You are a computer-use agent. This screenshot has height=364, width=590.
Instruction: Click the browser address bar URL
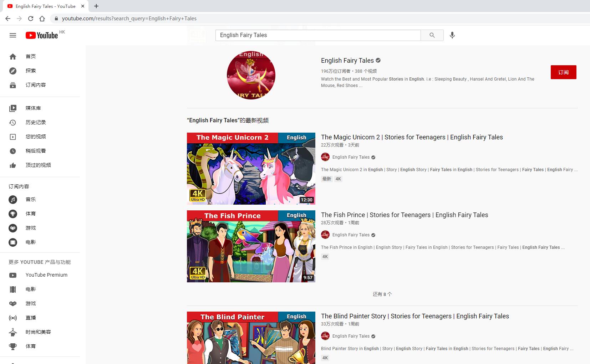[129, 19]
